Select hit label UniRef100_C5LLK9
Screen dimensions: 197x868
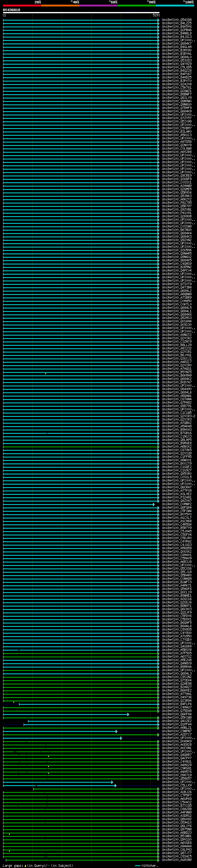pyautogui.click(x=177, y=785)
